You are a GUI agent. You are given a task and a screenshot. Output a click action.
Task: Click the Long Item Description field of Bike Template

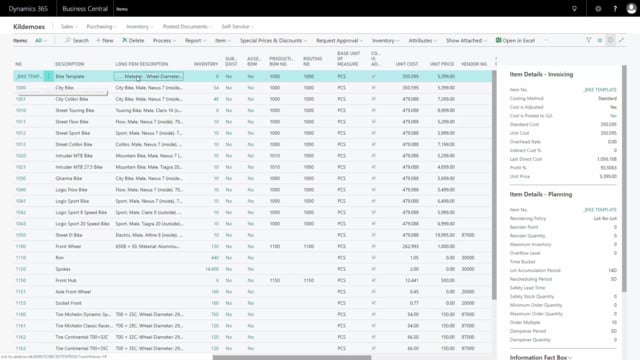click(149, 76)
